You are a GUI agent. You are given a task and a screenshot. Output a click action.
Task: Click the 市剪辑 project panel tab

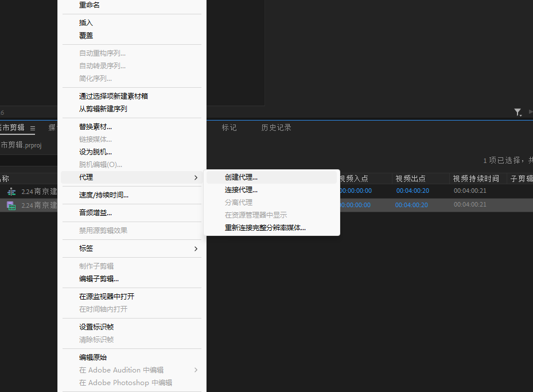[x=12, y=127]
